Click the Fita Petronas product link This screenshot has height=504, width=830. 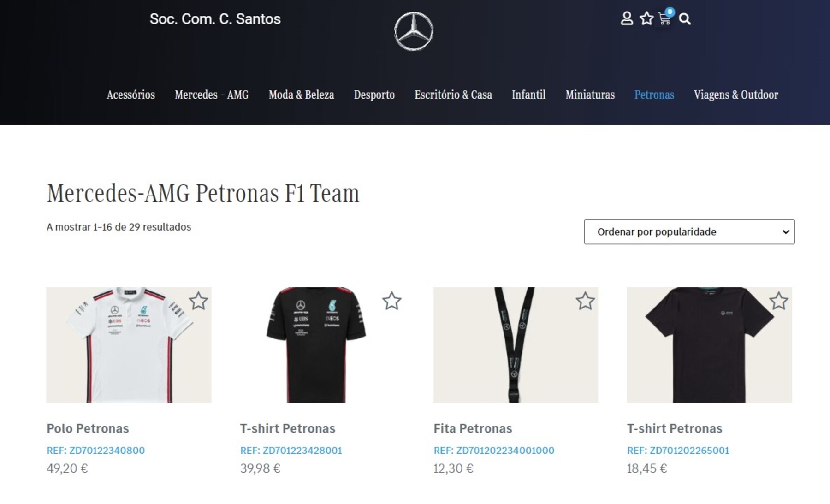pyautogui.click(x=473, y=428)
